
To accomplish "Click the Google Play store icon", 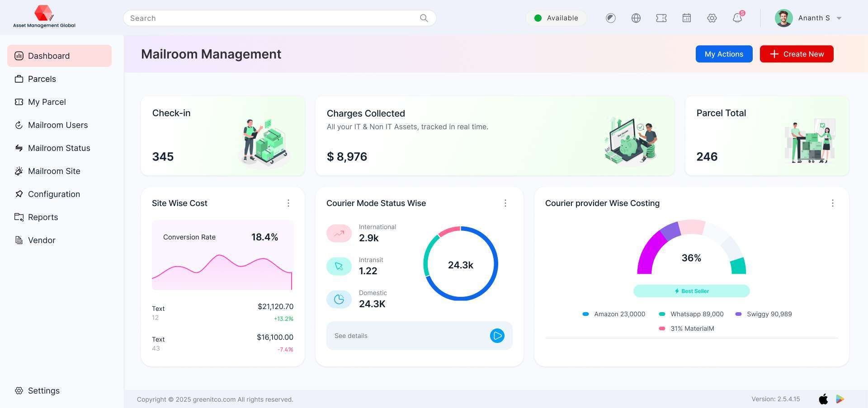I will point(840,399).
